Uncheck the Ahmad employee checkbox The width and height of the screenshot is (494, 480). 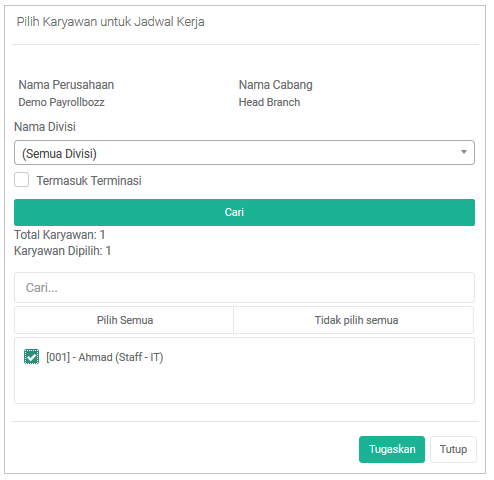[31, 357]
